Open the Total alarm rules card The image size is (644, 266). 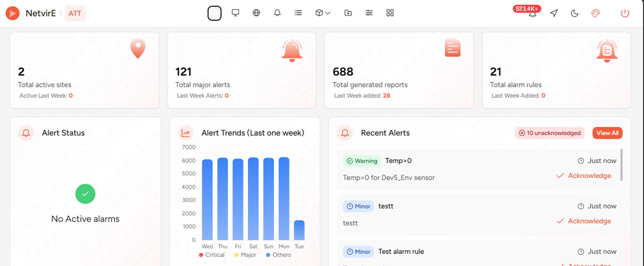pyautogui.click(x=556, y=70)
